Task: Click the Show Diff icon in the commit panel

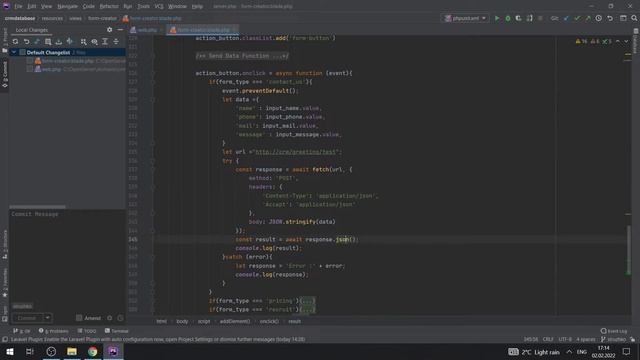Action: pos(37,42)
